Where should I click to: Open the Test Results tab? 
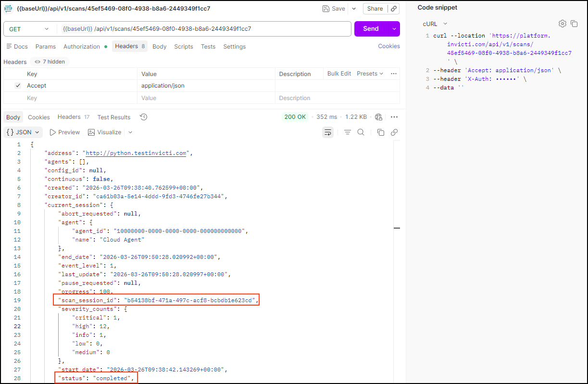(x=113, y=116)
